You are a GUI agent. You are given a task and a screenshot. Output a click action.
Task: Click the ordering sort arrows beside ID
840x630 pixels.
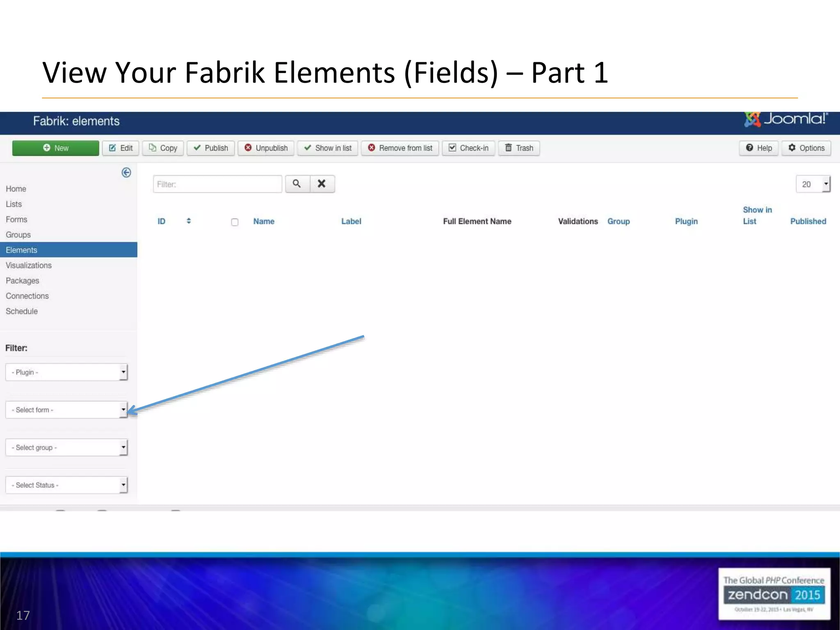click(189, 221)
